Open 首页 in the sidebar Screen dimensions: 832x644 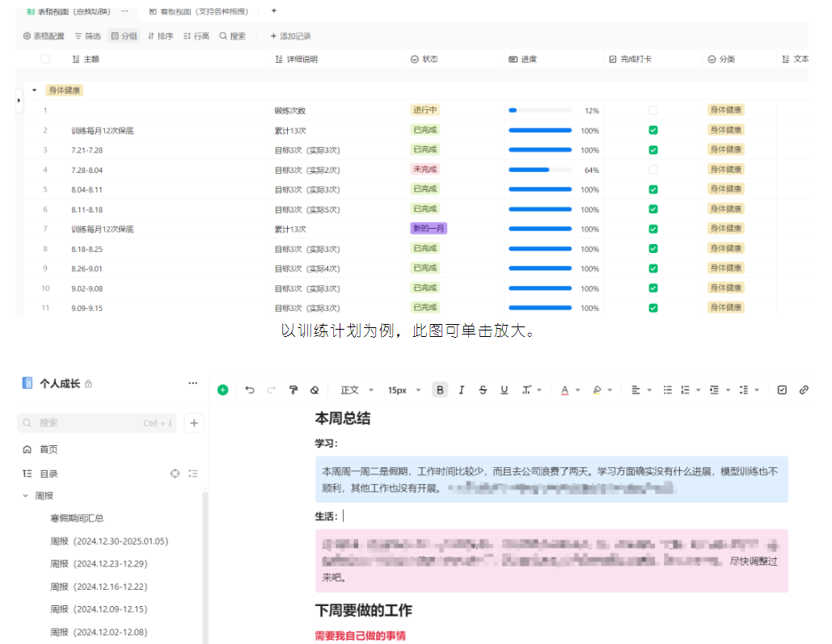click(49, 449)
